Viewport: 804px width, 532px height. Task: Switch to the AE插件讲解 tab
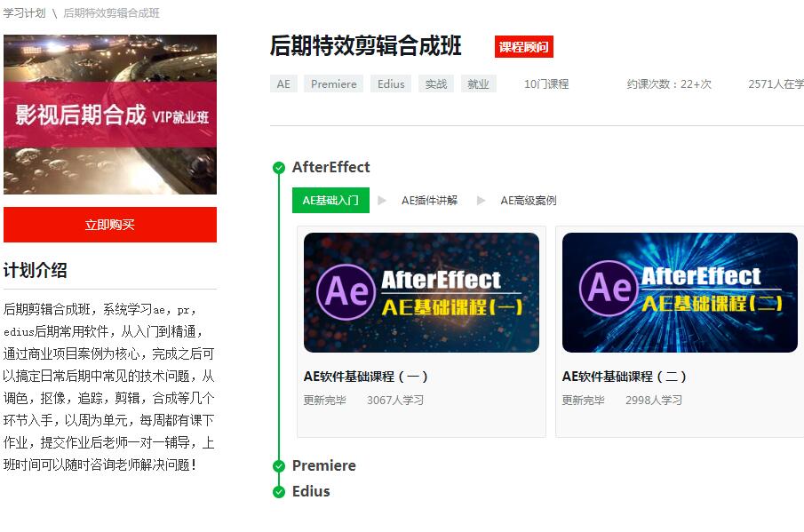(430, 201)
